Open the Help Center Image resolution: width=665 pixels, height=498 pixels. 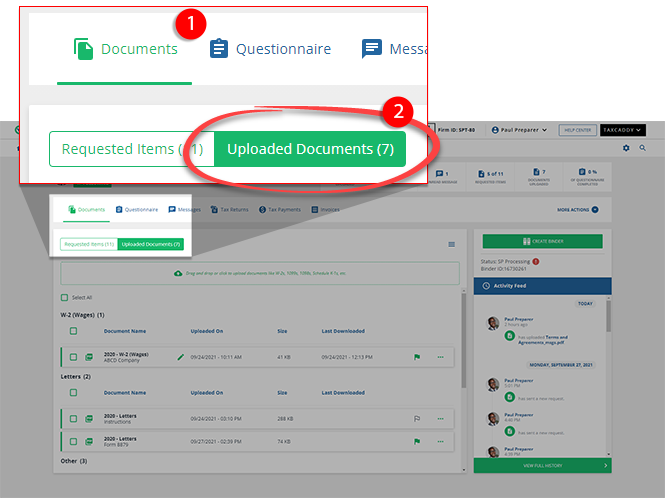(578, 130)
